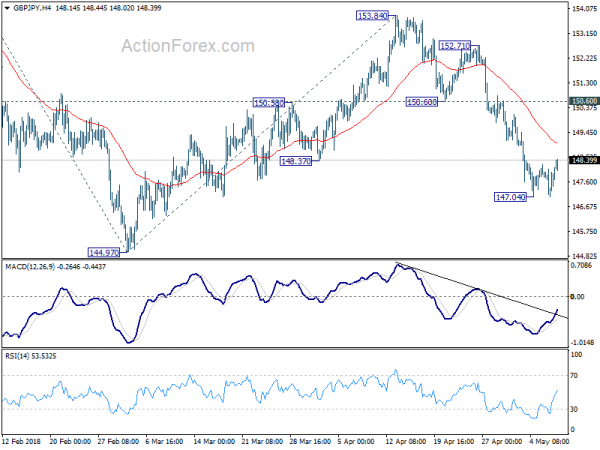Select the 148.370 price label
Viewport: 600px width, 450px height.
[296, 161]
